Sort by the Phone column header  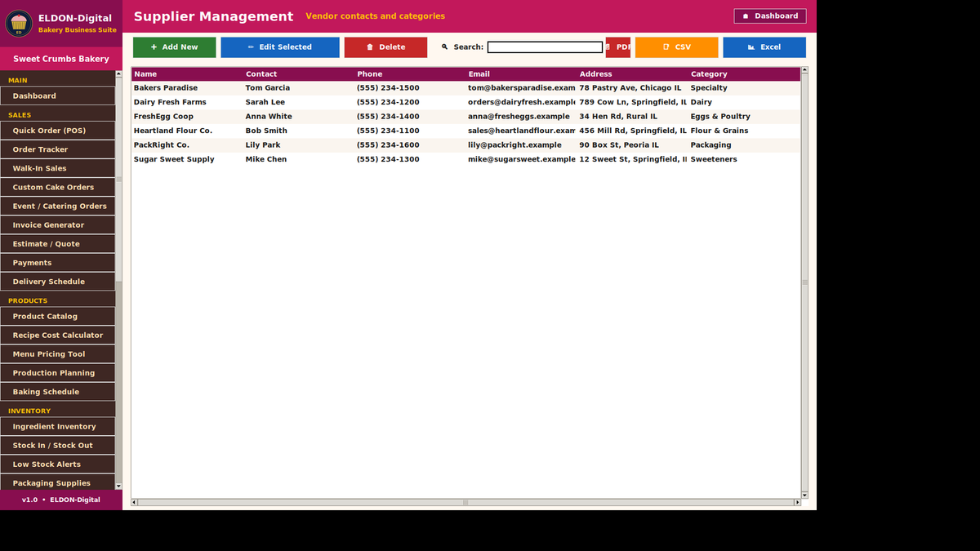pos(410,74)
